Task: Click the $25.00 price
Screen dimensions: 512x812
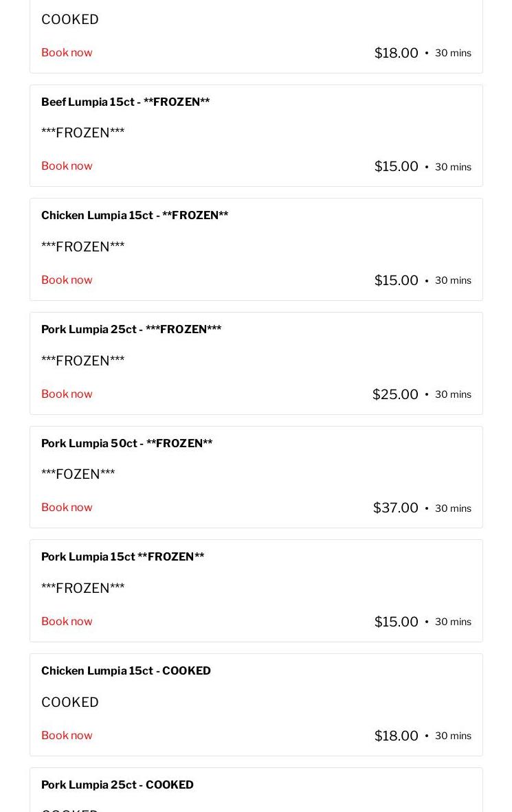Action: 395,394
